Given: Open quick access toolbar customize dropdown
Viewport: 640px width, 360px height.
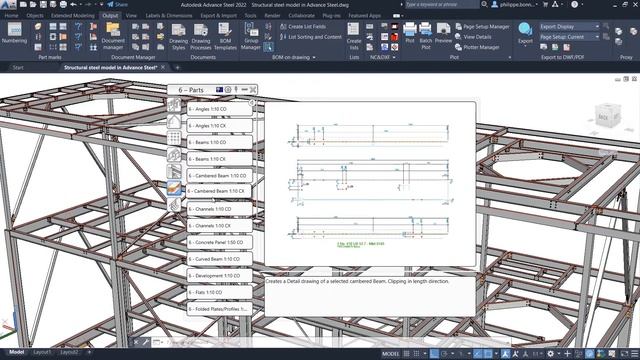Looking at the screenshot, I should [x=102, y=4].
